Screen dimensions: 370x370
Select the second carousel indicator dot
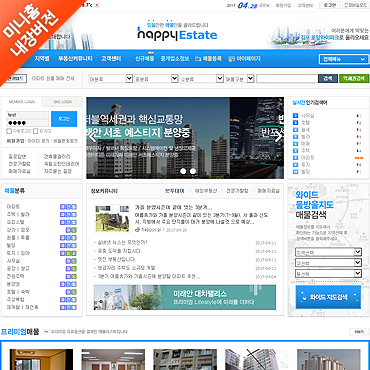[193, 171]
